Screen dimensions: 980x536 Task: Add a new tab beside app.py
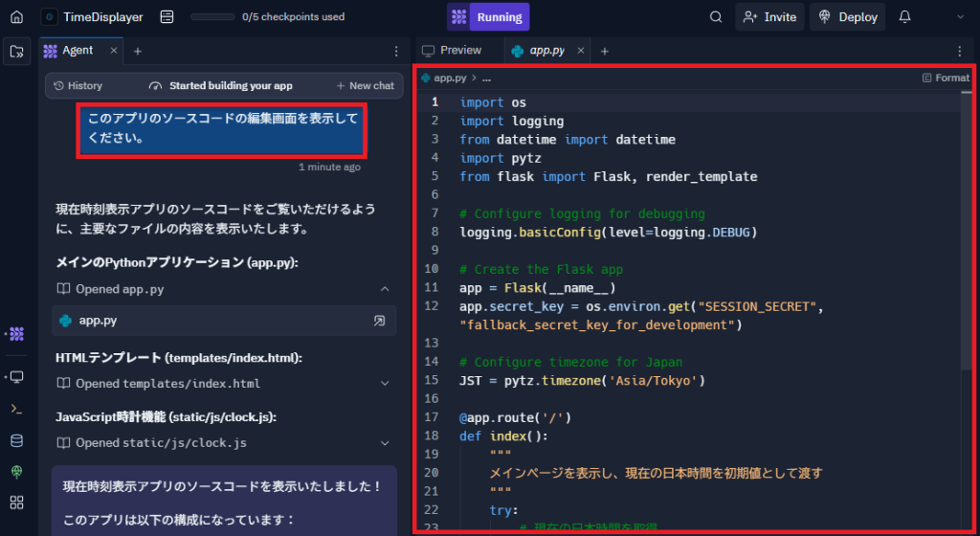[605, 52]
